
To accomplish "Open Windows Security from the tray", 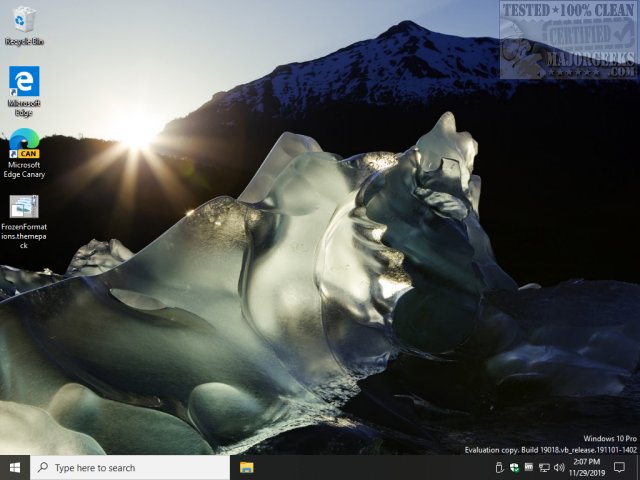I will click(514, 467).
